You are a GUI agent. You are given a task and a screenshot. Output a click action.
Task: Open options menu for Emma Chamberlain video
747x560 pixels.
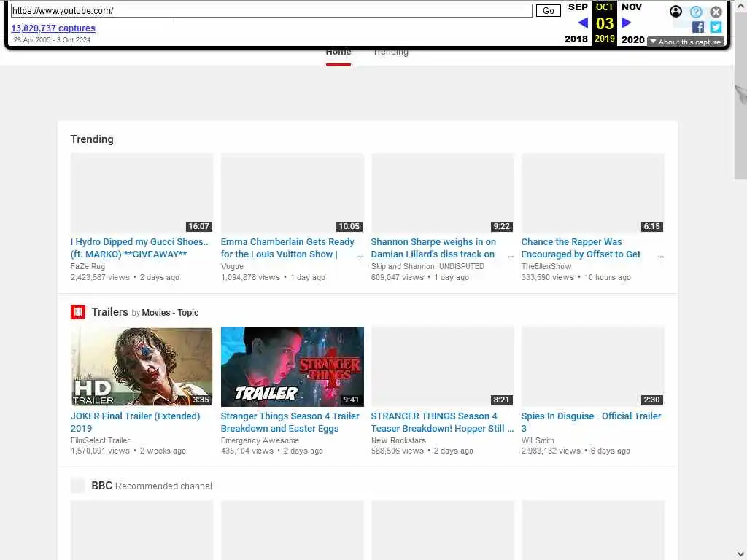click(360, 255)
